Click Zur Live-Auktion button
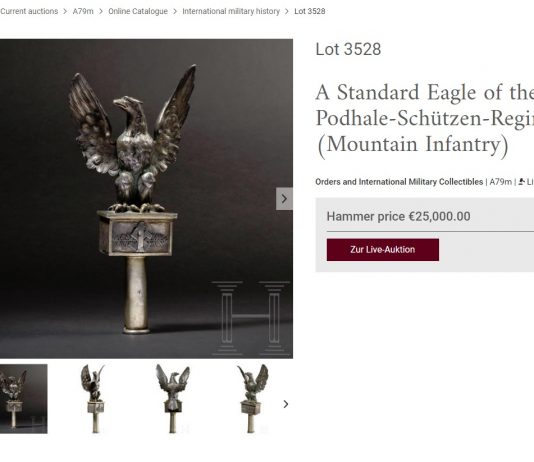This screenshot has height=462, width=534. click(x=383, y=250)
